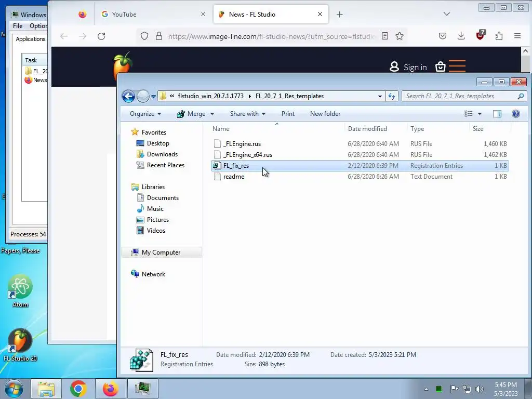Expand the address bar history dropdown
This screenshot has width=532, height=399.
click(380, 96)
